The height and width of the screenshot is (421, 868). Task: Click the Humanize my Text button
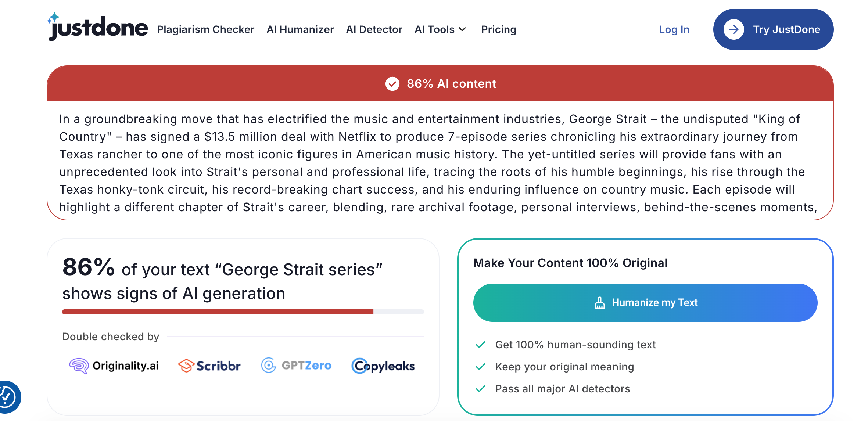pyautogui.click(x=645, y=303)
